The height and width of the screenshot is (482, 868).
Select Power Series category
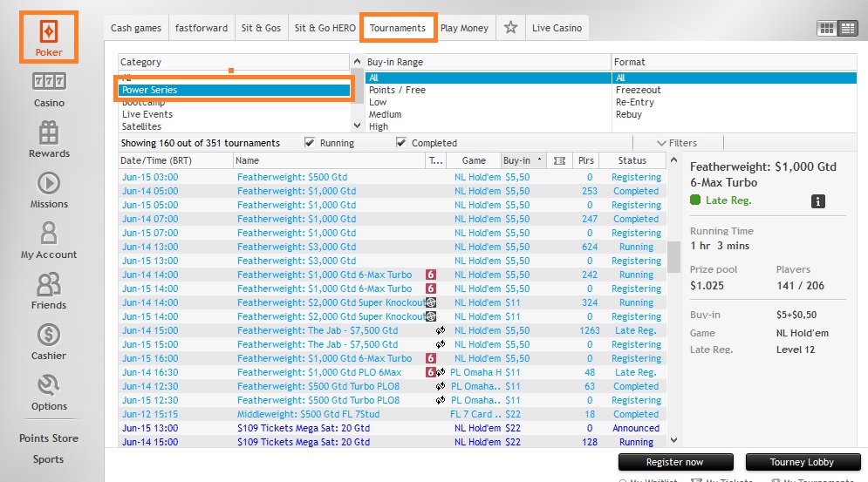(x=234, y=90)
